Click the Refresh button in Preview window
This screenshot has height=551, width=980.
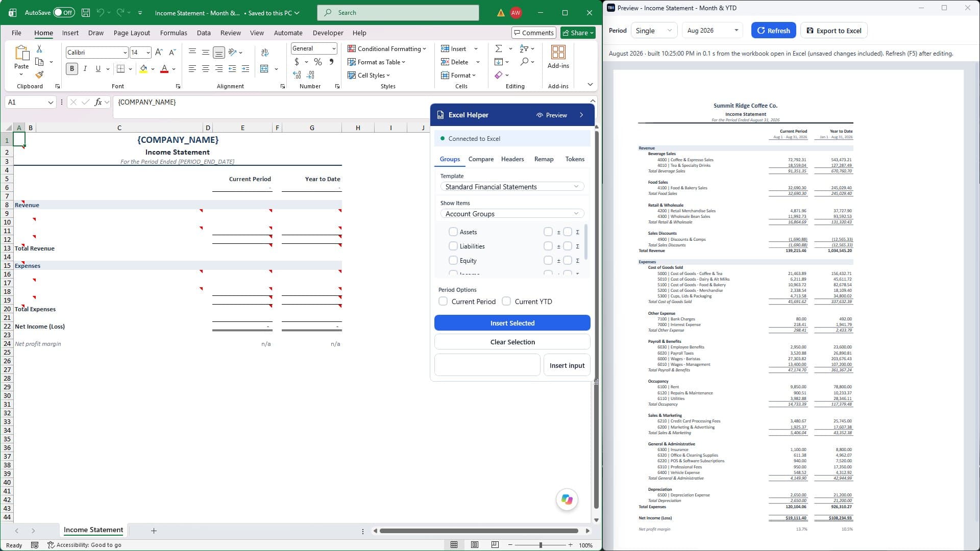773,31
